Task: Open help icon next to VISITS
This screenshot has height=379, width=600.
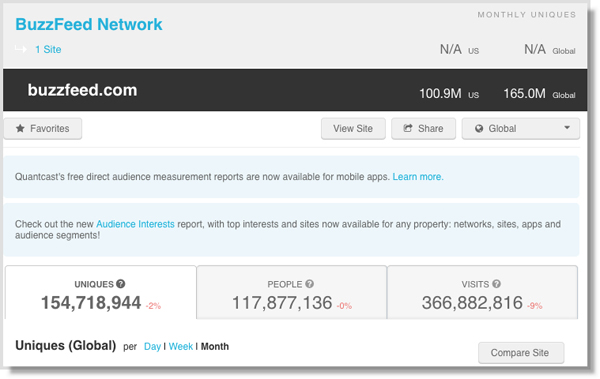Action: click(x=497, y=284)
